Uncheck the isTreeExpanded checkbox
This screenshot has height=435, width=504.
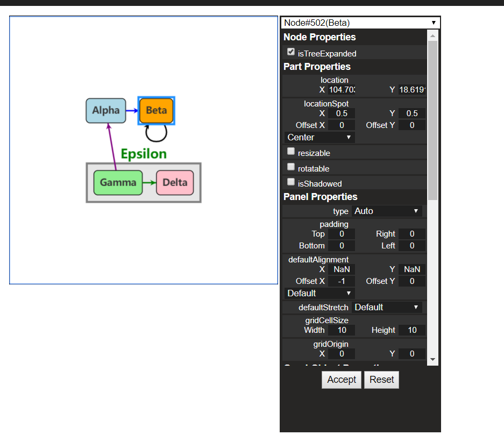pos(291,52)
